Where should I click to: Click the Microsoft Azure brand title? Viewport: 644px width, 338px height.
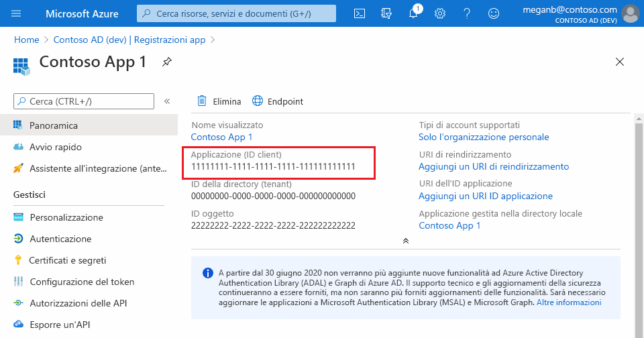(82, 13)
